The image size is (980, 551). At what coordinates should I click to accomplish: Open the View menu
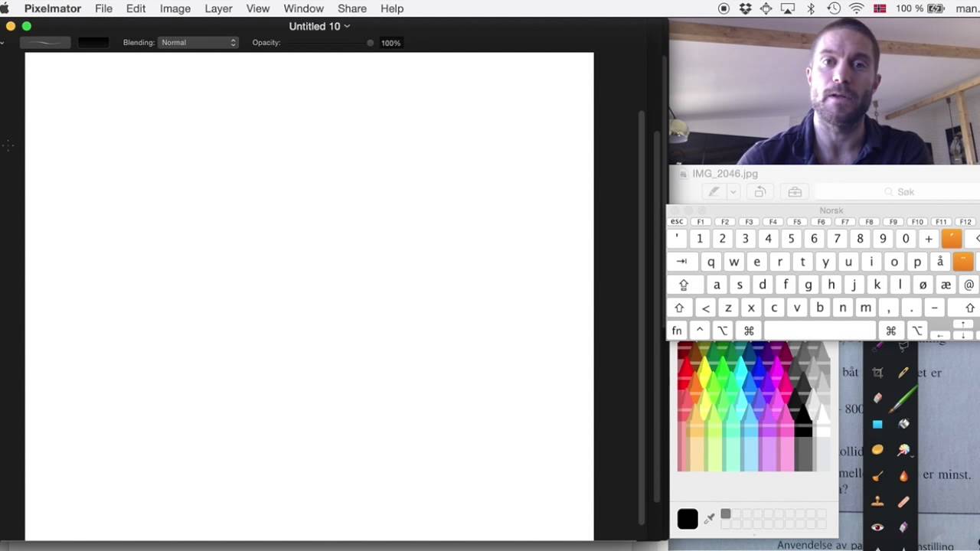point(257,8)
